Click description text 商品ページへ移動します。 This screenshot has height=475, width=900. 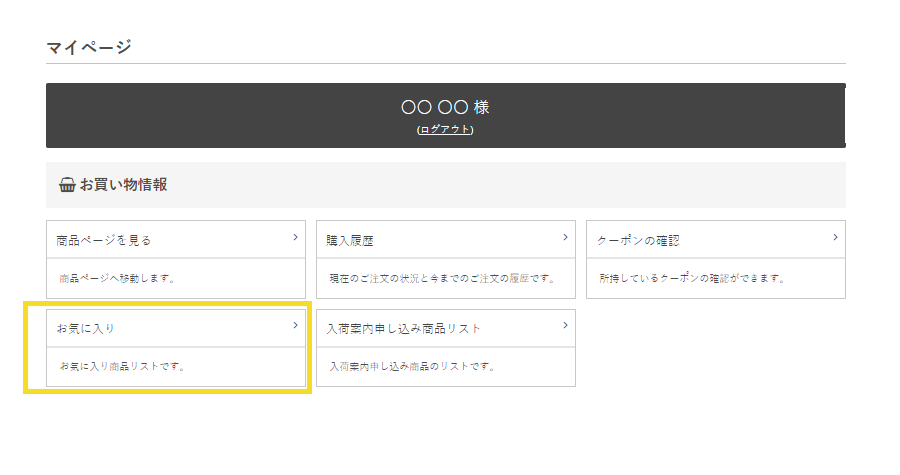(x=117, y=278)
